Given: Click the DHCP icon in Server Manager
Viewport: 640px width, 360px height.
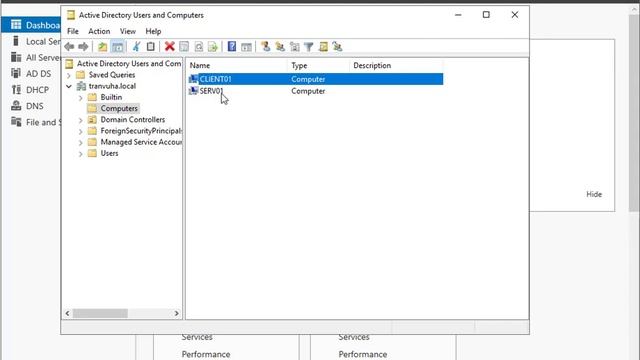Looking at the screenshot, I should point(16,90).
